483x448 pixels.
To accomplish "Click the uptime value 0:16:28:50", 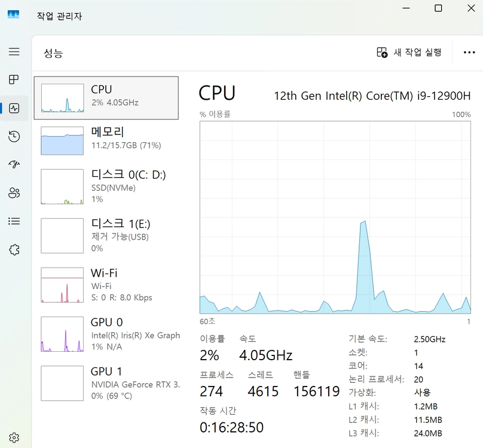I will (232, 427).
